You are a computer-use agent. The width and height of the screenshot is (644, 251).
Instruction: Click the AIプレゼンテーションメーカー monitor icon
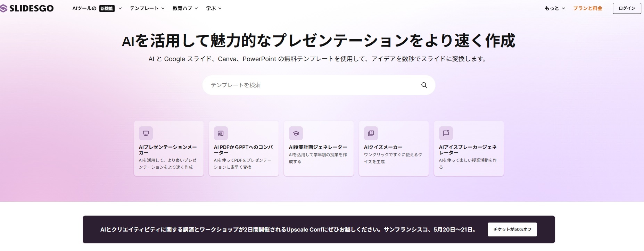click(146, 133)
